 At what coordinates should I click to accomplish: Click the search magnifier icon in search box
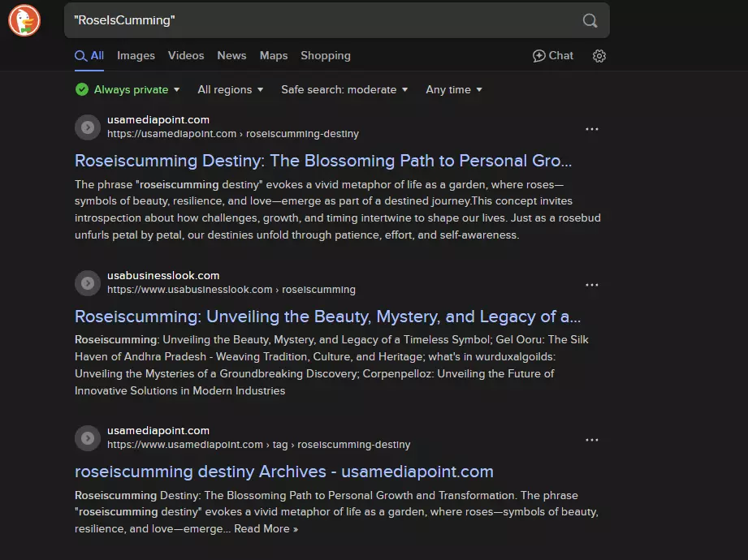(590, 20)
